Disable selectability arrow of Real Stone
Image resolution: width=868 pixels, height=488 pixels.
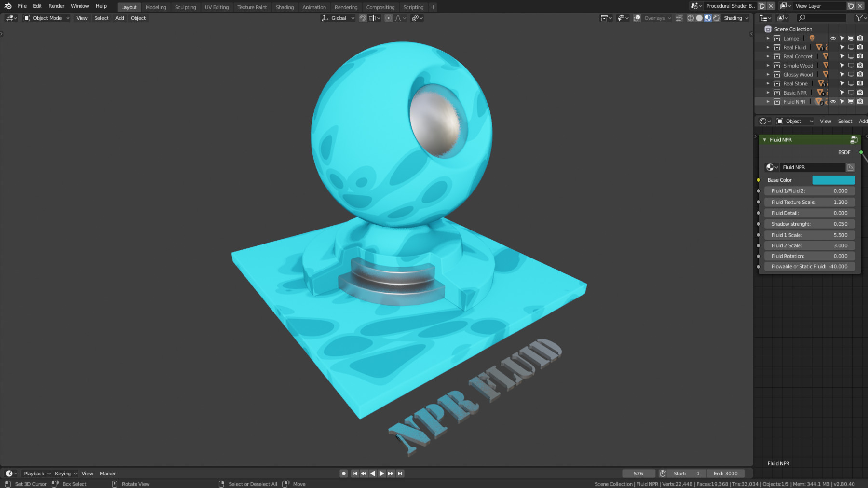pos(842,83)
